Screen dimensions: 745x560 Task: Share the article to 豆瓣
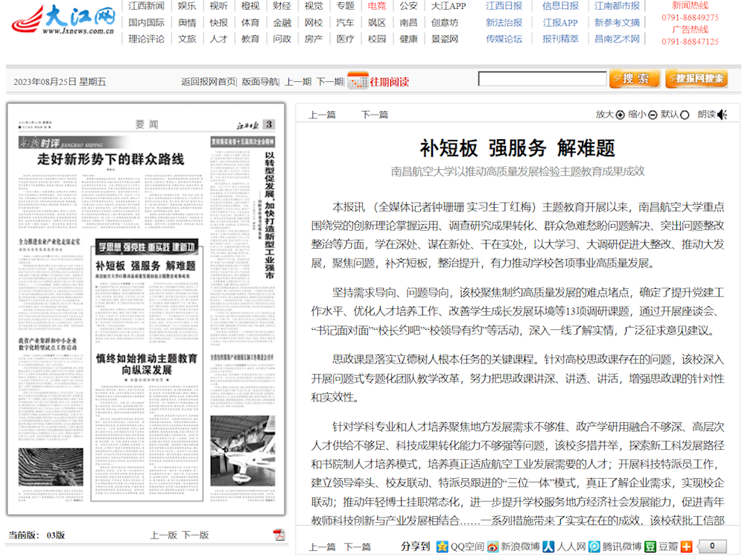tap(660, 547)
